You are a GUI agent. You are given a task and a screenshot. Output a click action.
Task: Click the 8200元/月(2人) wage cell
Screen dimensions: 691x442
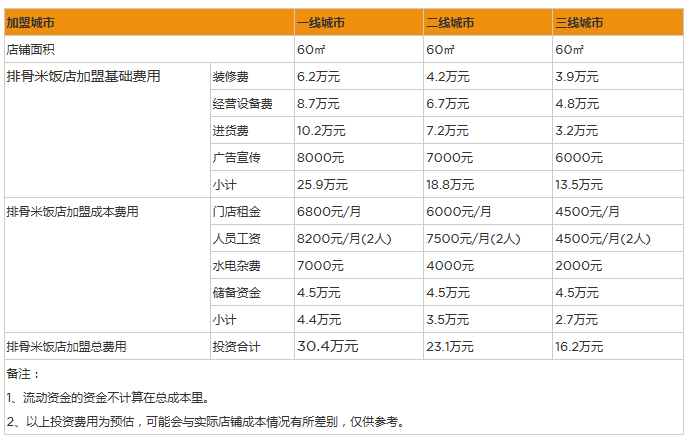pos(344,238)
